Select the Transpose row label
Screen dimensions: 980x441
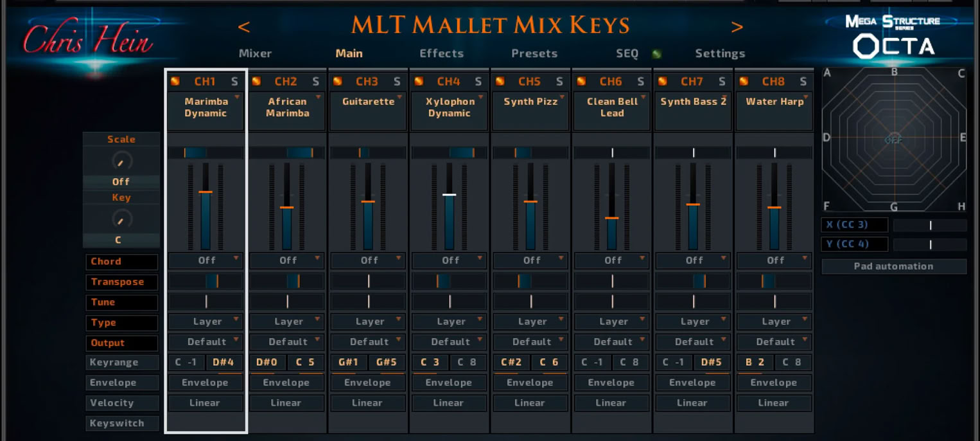click(121, 282)
